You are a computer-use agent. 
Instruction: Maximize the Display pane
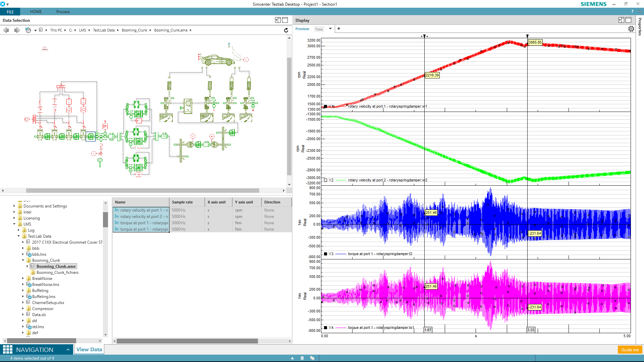[x=629, y=20]
